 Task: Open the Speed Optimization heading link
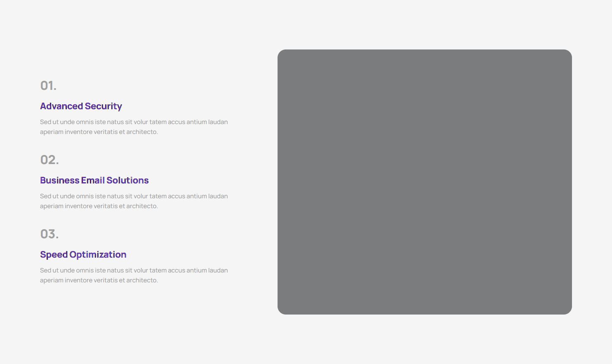click(x=83, y=255)
